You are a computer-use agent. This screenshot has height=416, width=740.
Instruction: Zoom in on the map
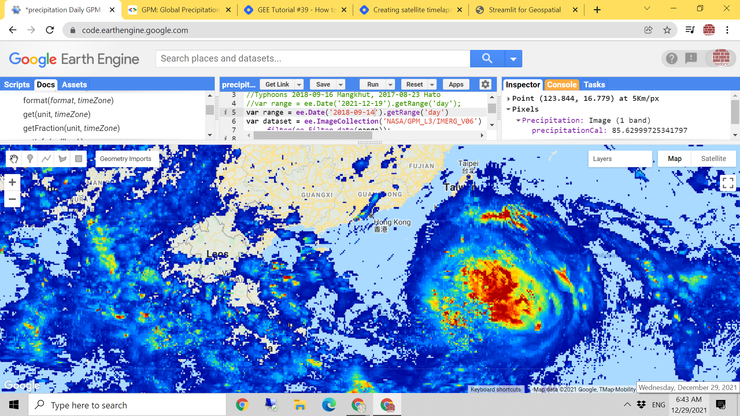[13, 182]
